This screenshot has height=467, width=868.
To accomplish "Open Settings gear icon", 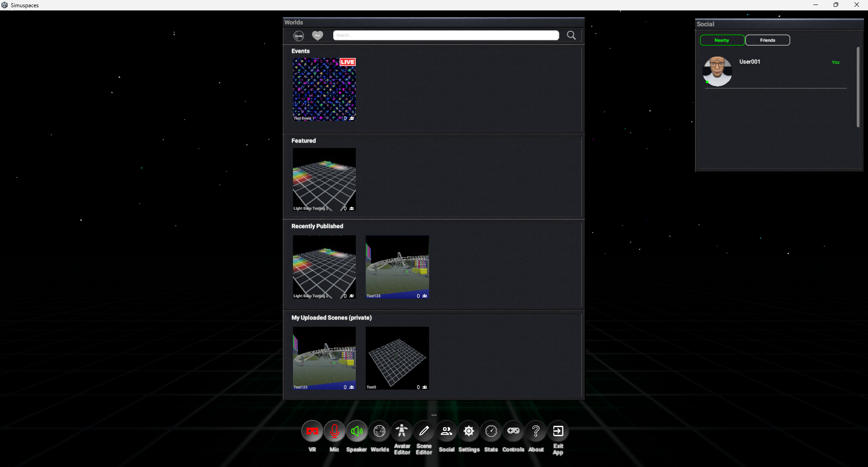I will pos(469,431).
